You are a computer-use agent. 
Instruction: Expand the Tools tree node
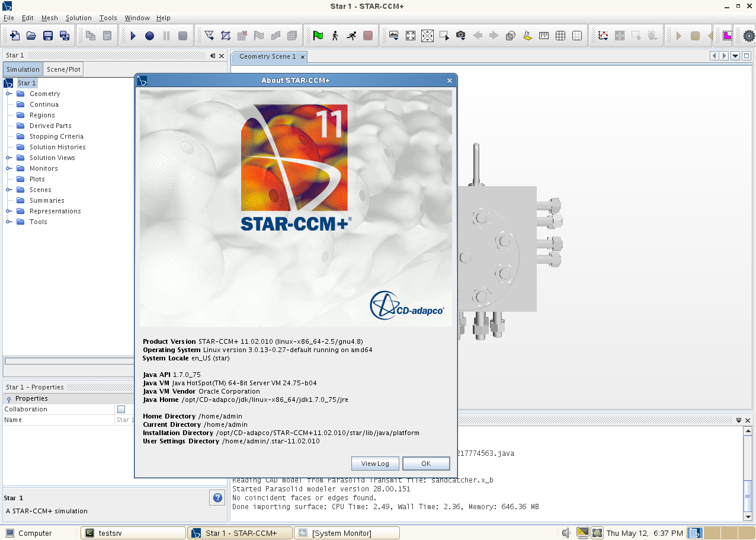[9, 222]
